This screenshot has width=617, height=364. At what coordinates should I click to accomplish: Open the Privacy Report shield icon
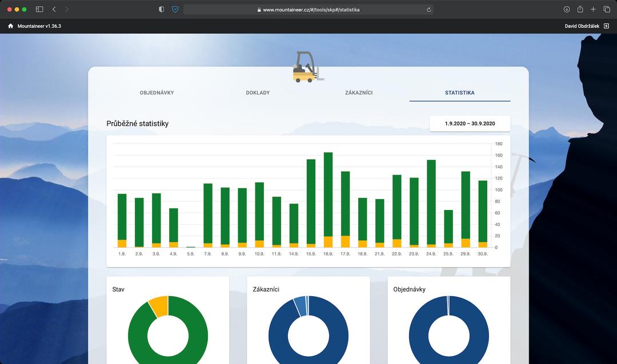pos(161,10)
